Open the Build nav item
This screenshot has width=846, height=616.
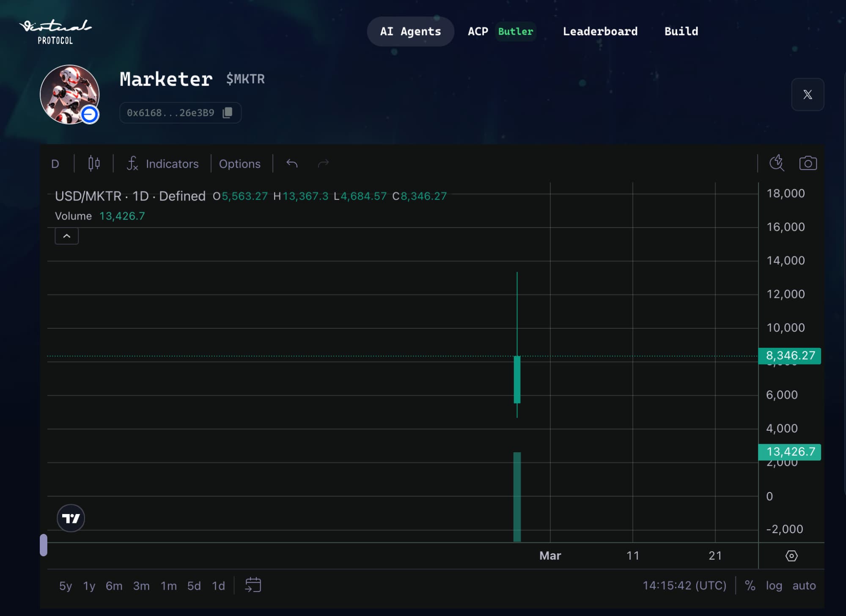tap(681, 31)
